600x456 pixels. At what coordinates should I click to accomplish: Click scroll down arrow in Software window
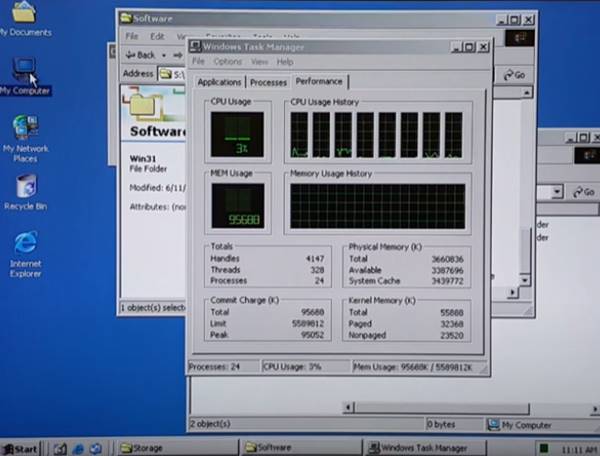[x=525, y=280]
